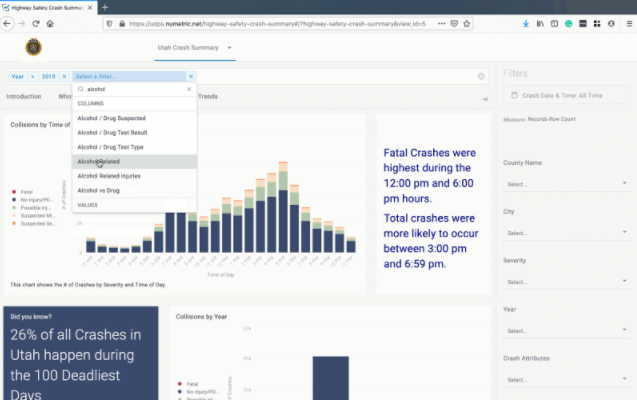Open the browser downloads arrow icon
Image resolution: width=637 pixels, height=400 pixels.
[x=526, y=24]
